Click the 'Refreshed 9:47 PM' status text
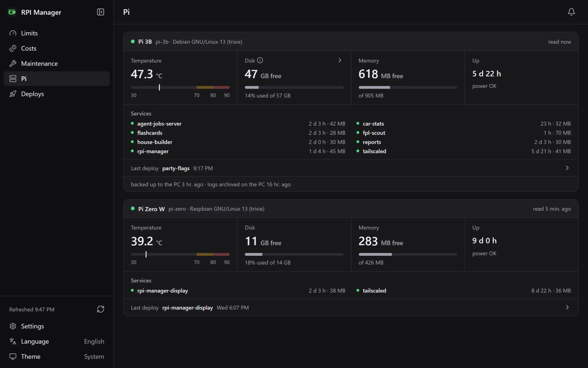Image resolution: width=588 pixels, height=368 pixels. pos(32,309)
